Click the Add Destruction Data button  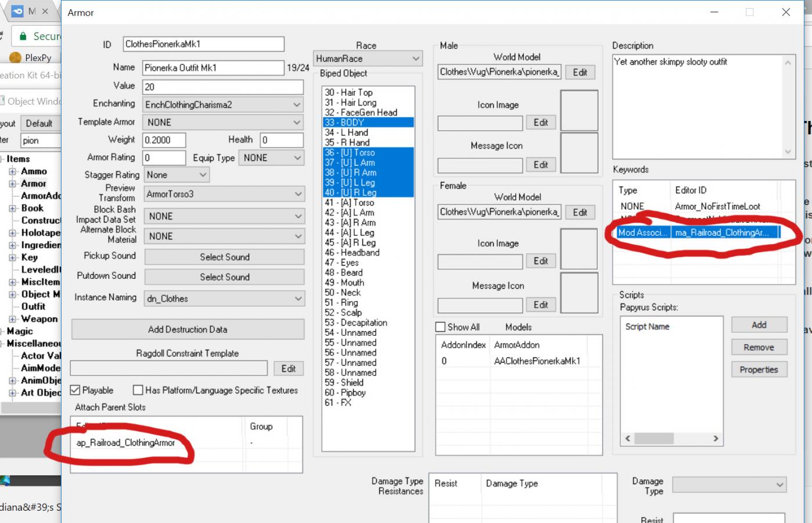click(188, 329)
